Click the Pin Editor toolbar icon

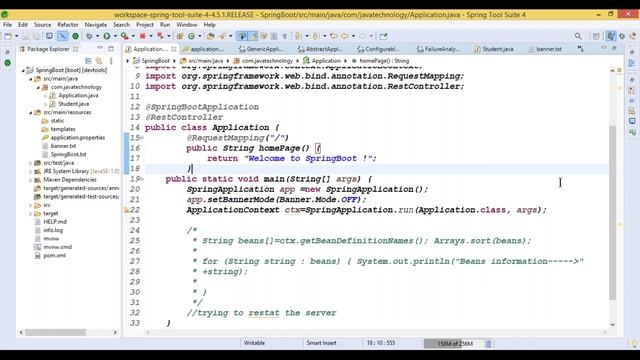coord(383,36)
